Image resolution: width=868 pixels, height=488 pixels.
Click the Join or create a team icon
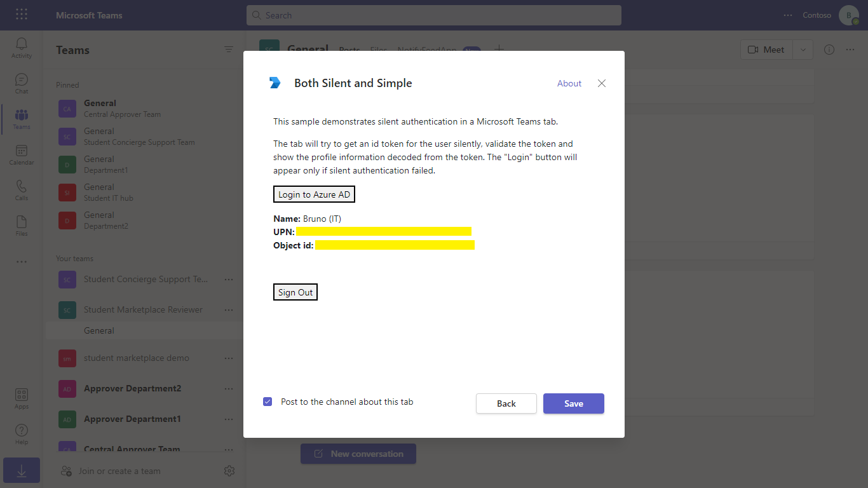point(66,471)
